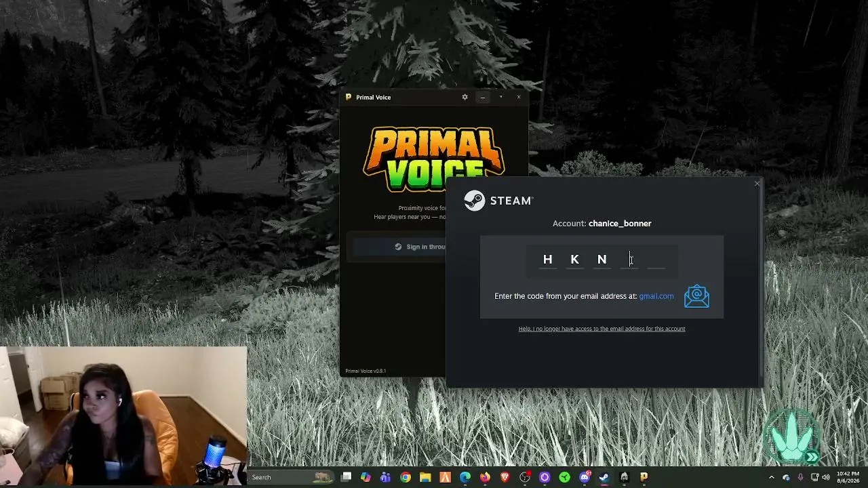This screenshot has width=868, height=488.
Task: Open Microsoft Teams from the taskbar
Action: (385, 477)
